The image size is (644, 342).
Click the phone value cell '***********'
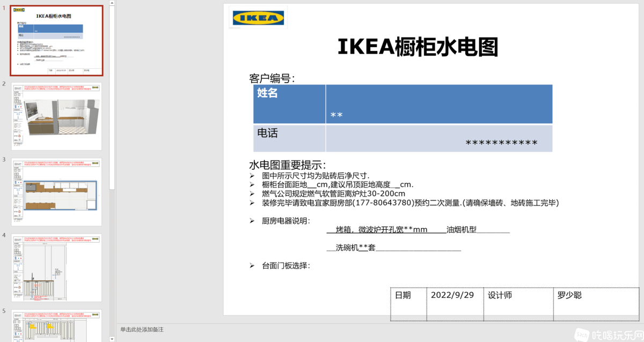click(439, 139)
